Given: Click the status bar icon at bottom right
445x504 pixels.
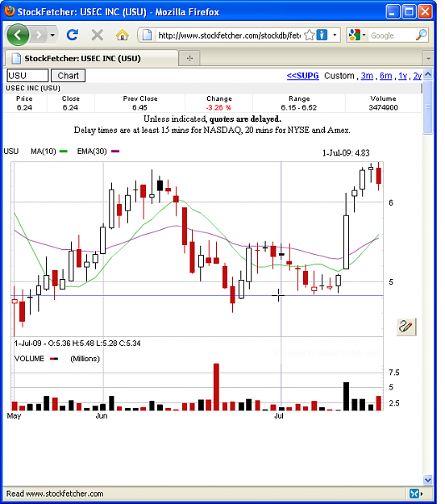Looking at the screenshot, I should tap(415, 494).
